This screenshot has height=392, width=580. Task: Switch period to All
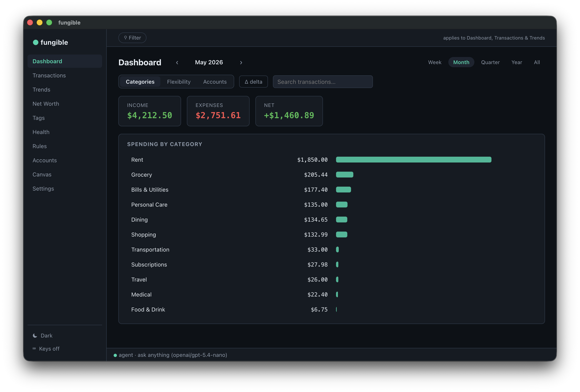[537, 62]
